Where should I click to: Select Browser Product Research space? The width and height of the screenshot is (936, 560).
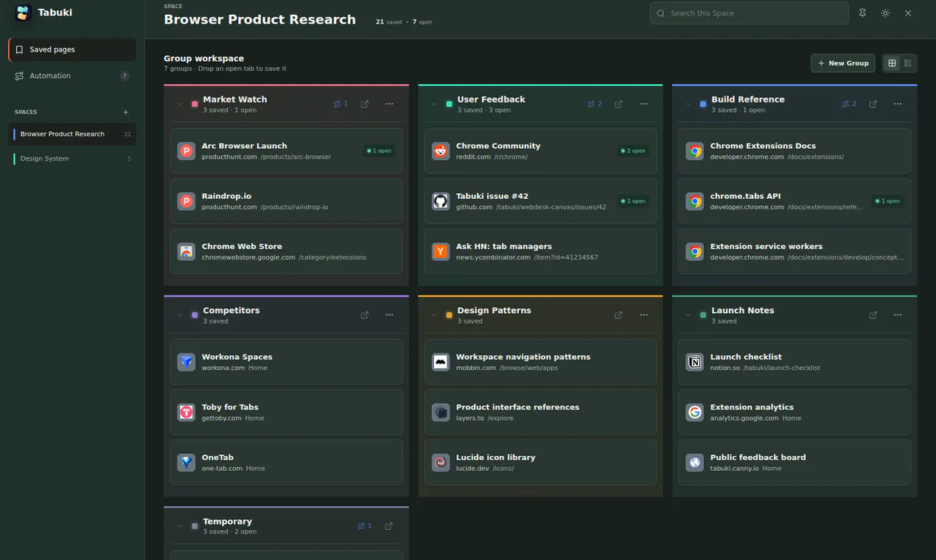tap(73, 134)
